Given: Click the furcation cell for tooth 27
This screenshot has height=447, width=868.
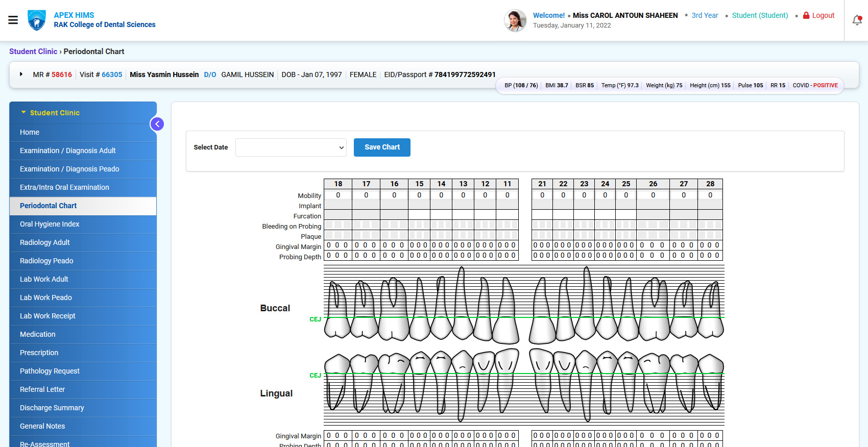Looking at the screenshot, I should [684, 215].
